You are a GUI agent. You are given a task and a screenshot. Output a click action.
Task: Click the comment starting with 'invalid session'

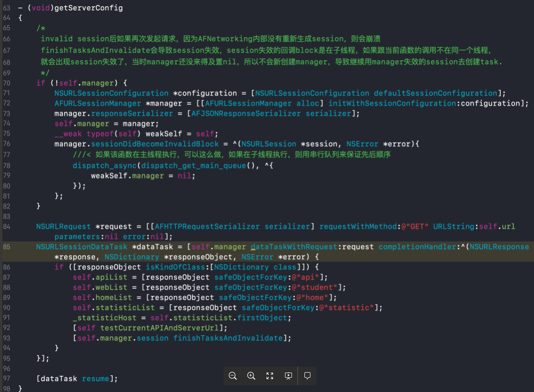coord(211,39)
